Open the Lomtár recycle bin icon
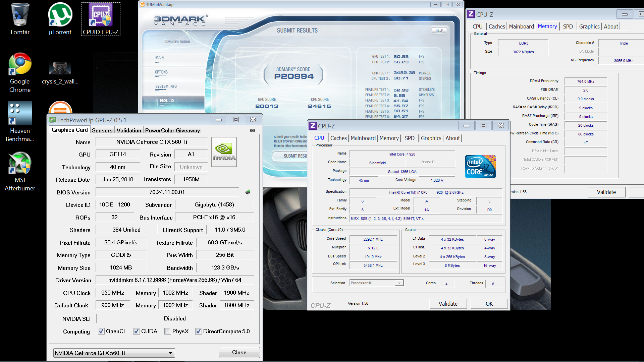The width and height of the screenshot is (644, 362). tap(20, 19)
